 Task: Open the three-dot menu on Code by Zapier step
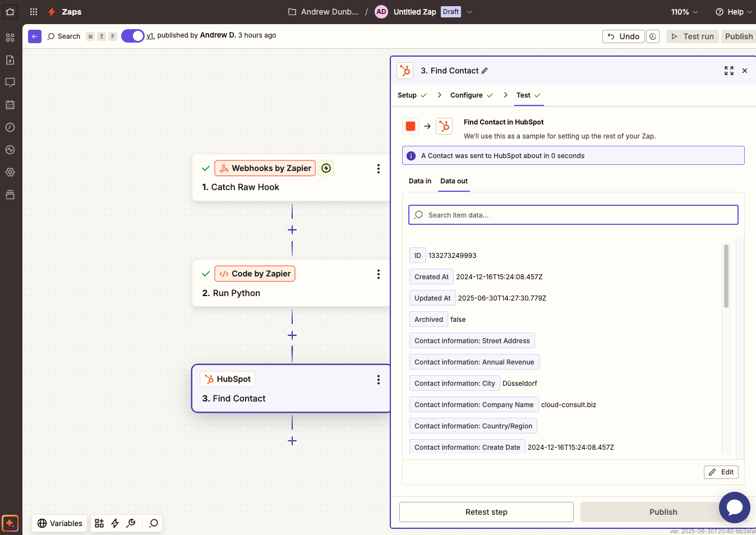click(x=379, y=274)
